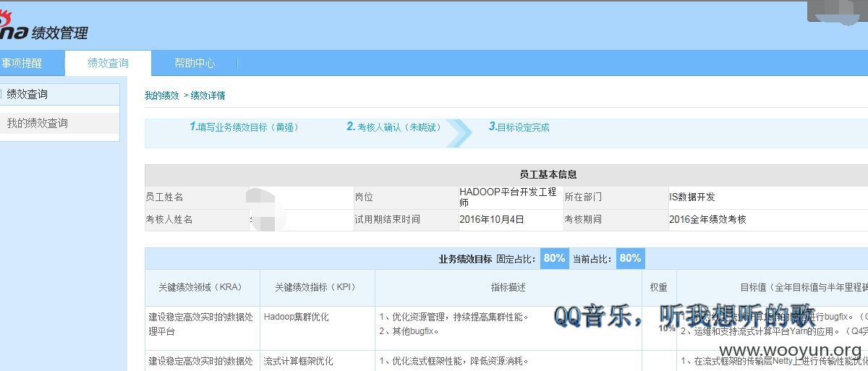This screenshot has width=868, height=371.
Task: Click the 业务绩效目标 heading
Action: 465,259
